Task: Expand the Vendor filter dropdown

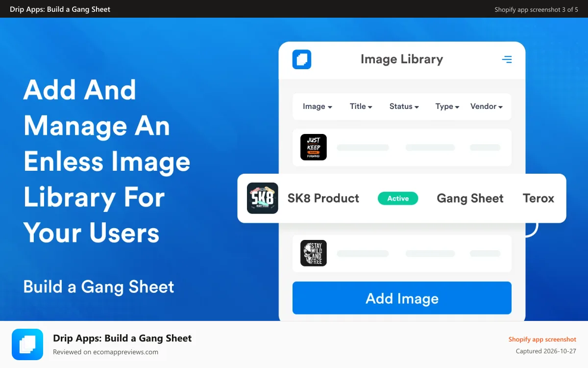Action: [x=487, y=106]
